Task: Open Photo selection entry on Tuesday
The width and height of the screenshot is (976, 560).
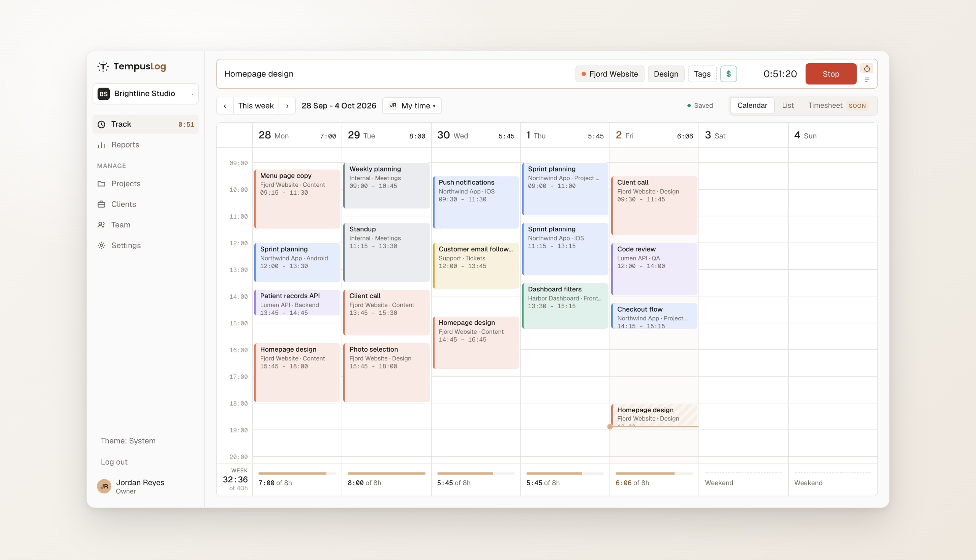Action: pos(387,373)
